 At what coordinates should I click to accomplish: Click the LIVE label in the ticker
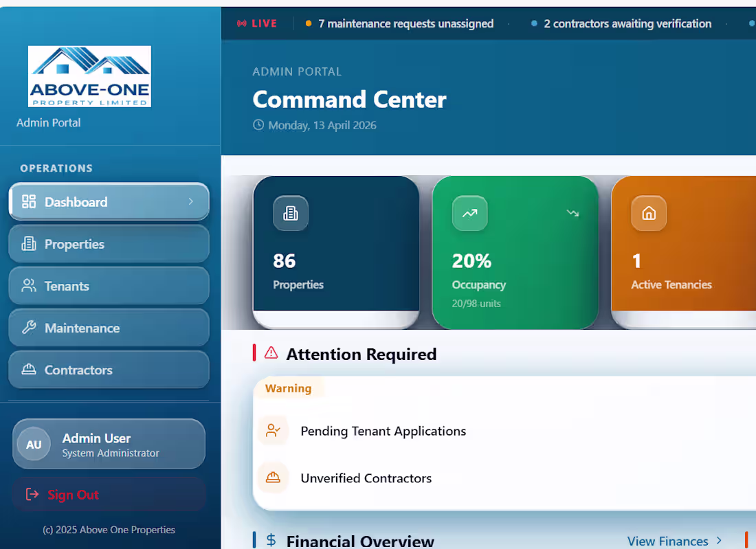[264, 23]
